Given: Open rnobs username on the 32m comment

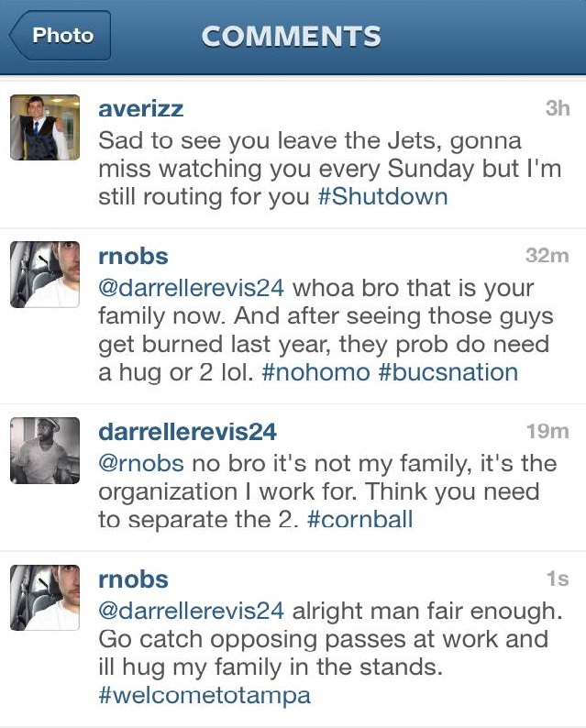Looking at the screenshot, I should click(x=133, y=256).
